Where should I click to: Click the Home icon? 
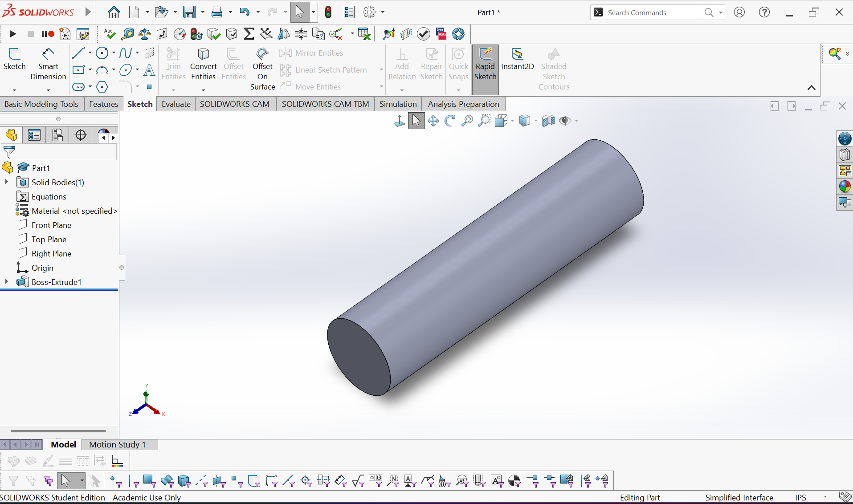click(114, 12)
